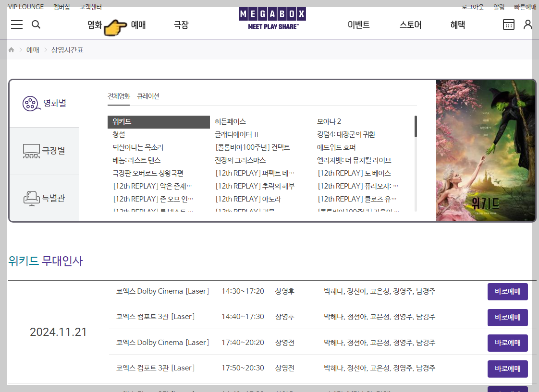Open 알림 notifications
Screen dimensions: 539x392
[x=499, y=7]
